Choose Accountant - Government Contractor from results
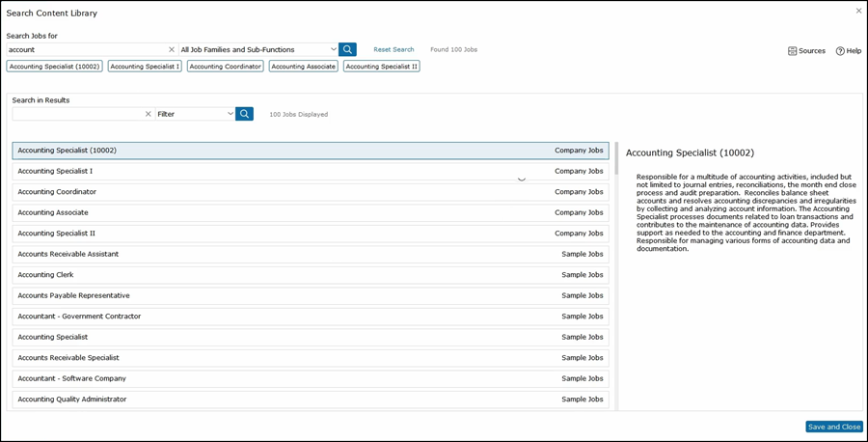The height and width of the screenshot is (442, 868). (x=310, y=317)
